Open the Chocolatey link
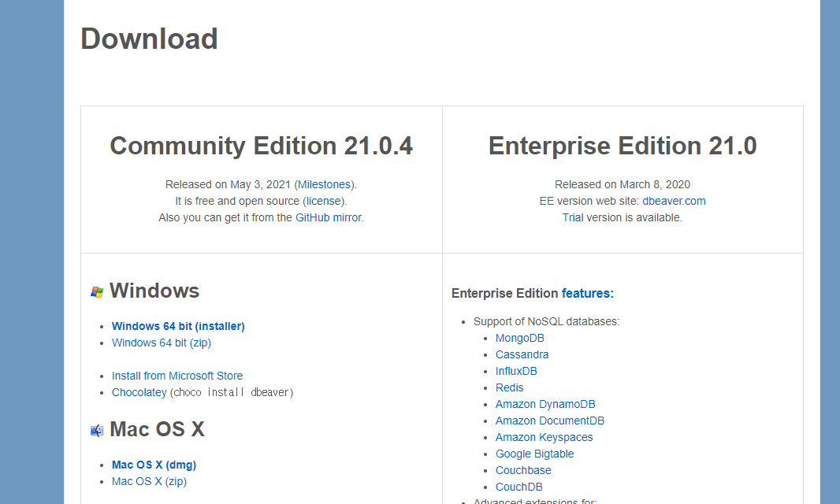 (x=139, y=393)
